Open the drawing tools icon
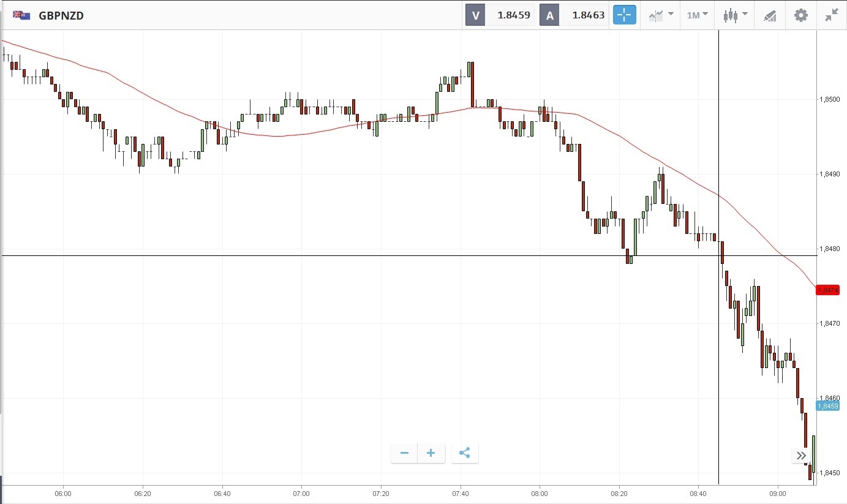This screenshot has width=847, height=504. [x=770, y=15]
